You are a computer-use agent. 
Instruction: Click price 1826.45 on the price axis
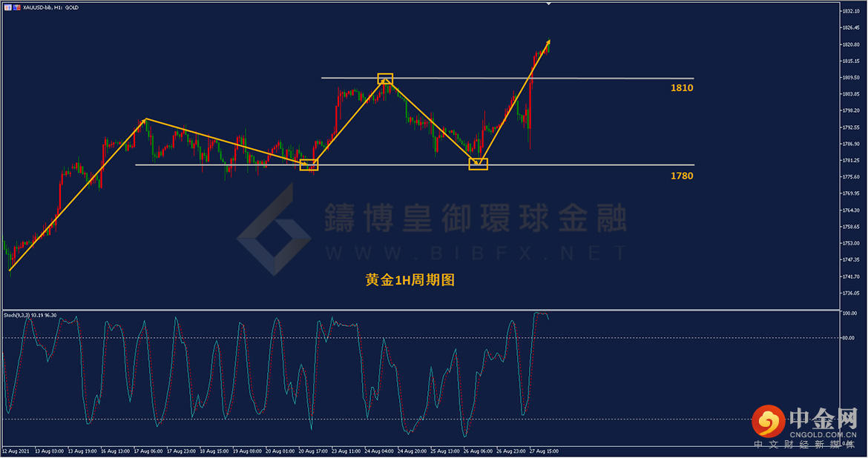click(850, 27)
